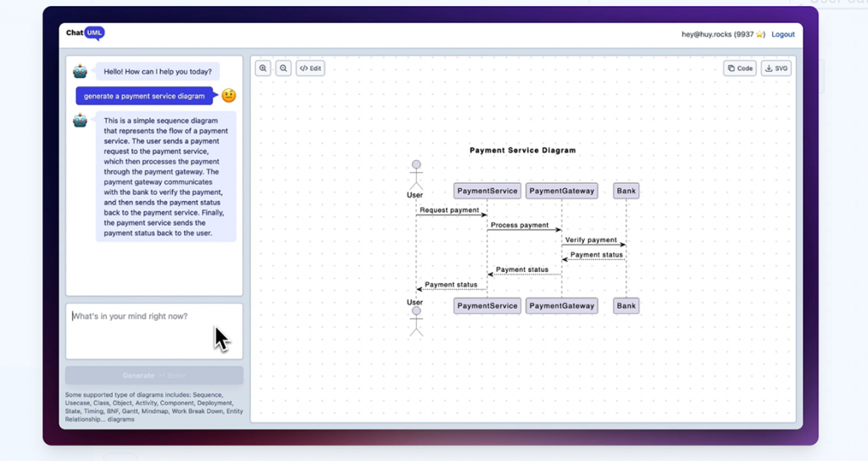Click the "Hello! How can I help you today?" bubble
The width and height of the screenshot is (868, 461).
(x=158, y=71)
